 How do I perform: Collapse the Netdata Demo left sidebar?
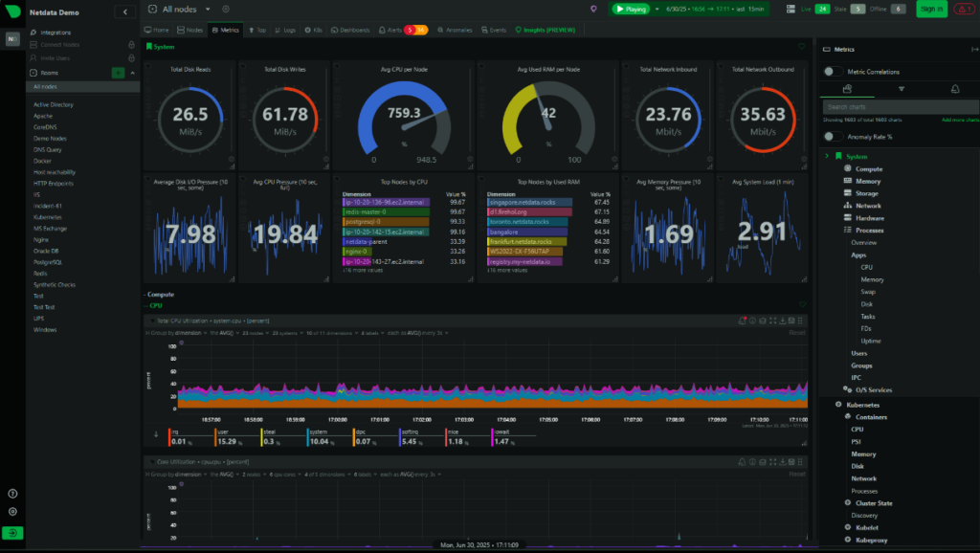click(125, 11)
